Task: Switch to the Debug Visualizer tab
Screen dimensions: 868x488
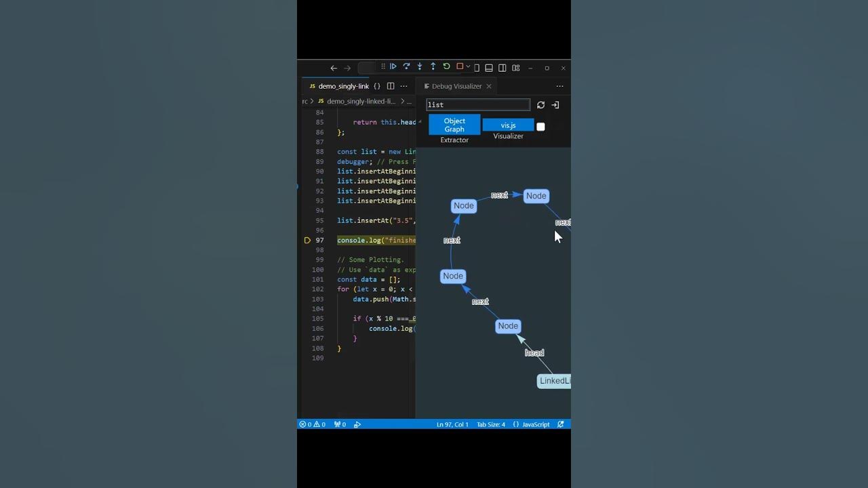Action: click(x=456, y=86)
